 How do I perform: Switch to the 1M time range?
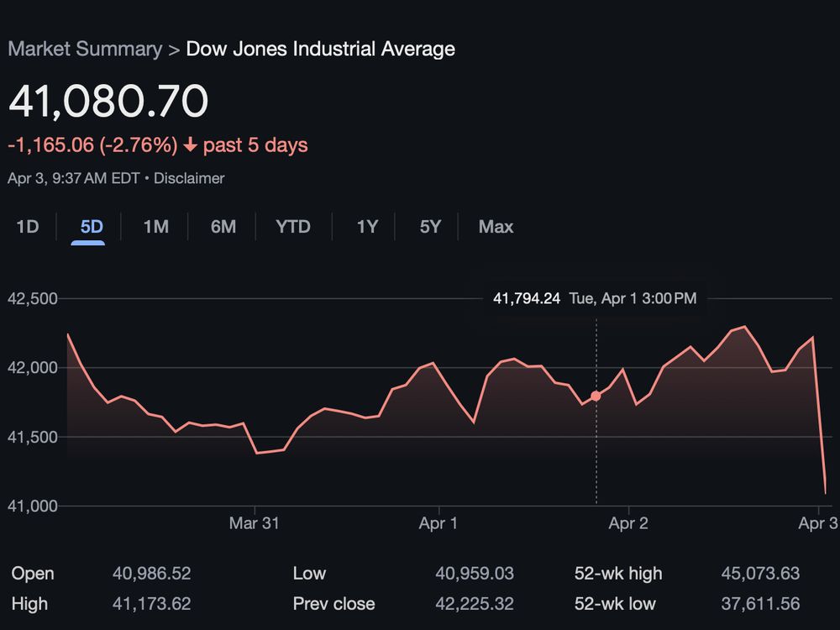click(x=156, y=227)
